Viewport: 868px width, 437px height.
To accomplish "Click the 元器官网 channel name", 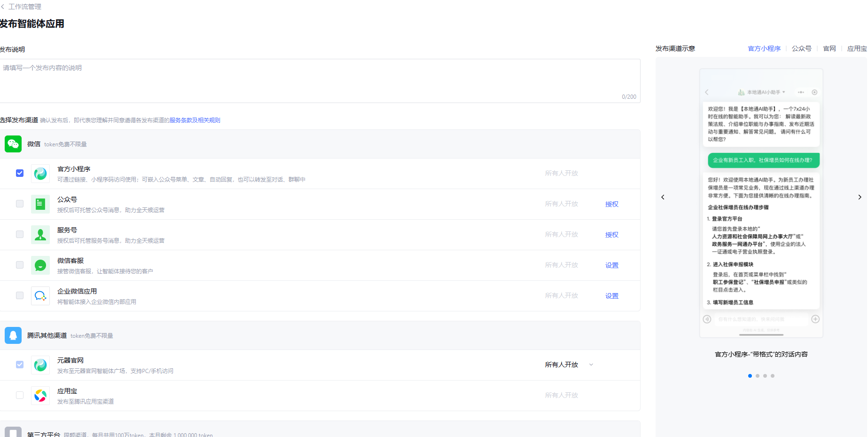I will [70, 360].
